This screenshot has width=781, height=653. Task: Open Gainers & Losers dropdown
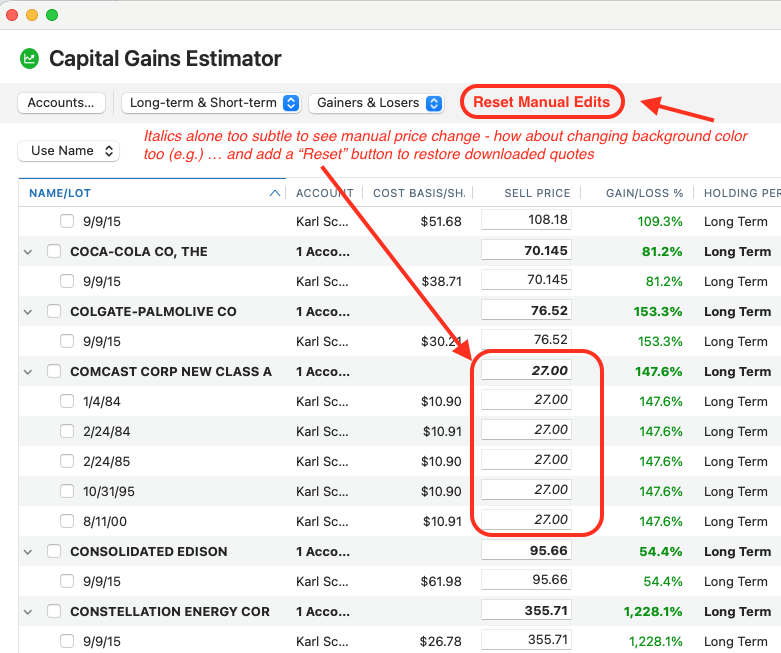[376, 103]
